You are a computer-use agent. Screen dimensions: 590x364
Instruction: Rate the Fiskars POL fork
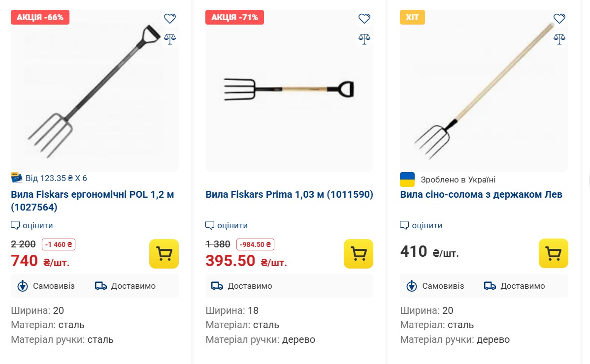[x=33, y=225]
